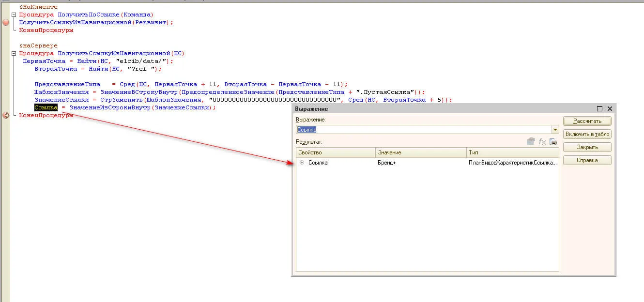Click the Рассчитать button
This screenshot has height=302, width=644.
(x=587, y=121)
